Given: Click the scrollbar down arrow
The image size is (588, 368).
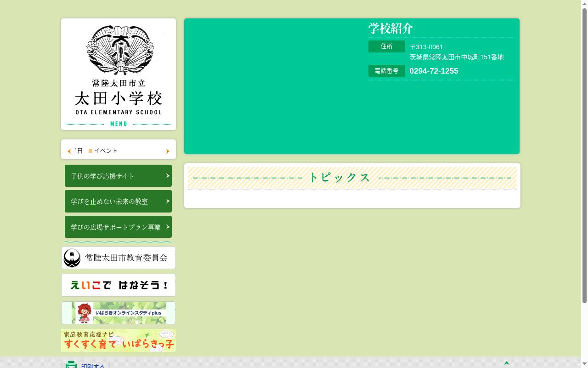Looking at the screenshot, I should tap(584, 364).
